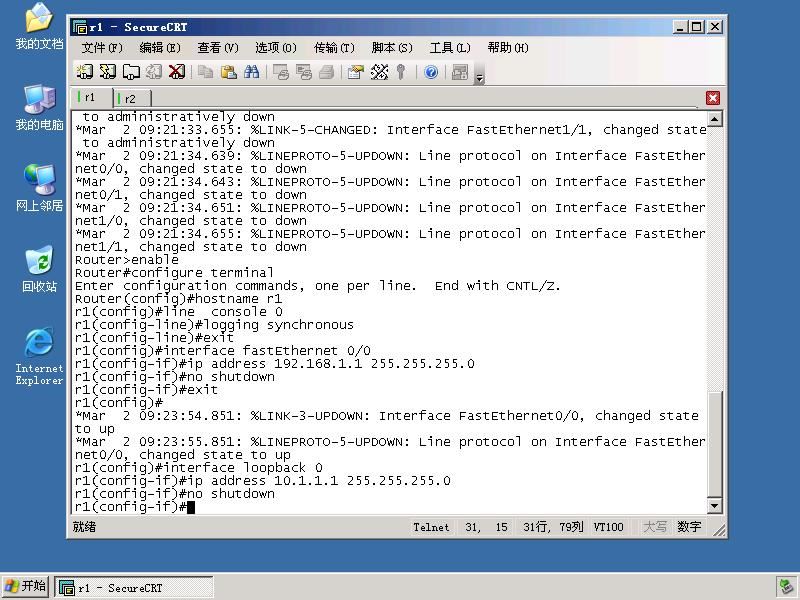The image size is (800, 600).
Task: Click the last toolbar icon after Help
Action: pos(460,72)
